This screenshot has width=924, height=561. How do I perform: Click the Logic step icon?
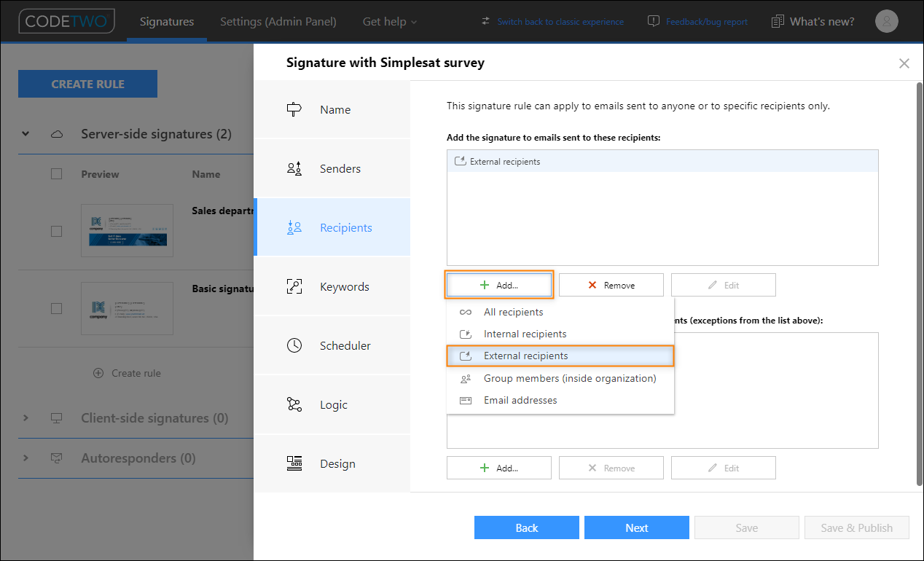click(294, 405)
